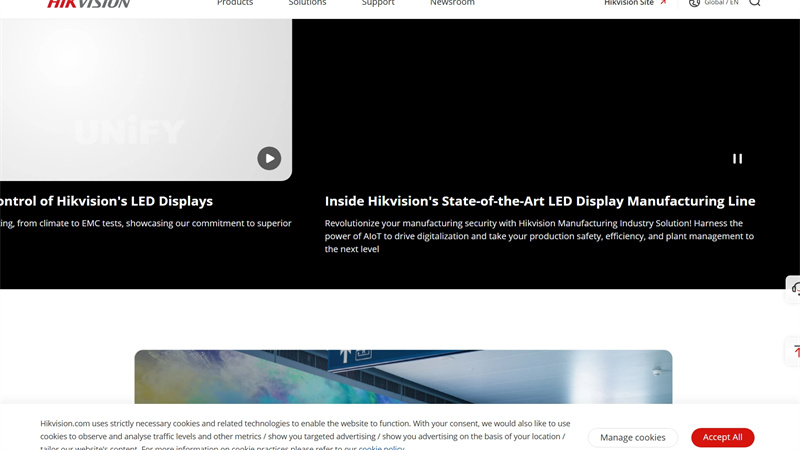
Task: Open the Newsroom menu
Action: (x=452, y=3)
